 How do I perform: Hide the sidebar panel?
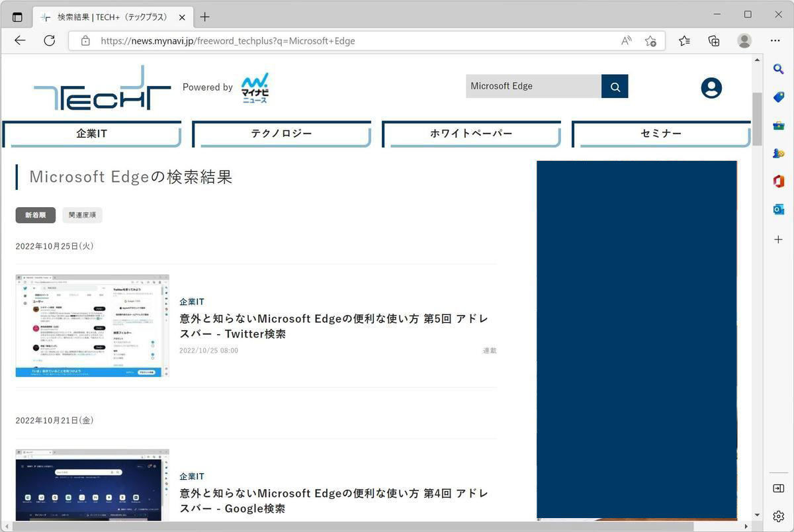point(779,488)
